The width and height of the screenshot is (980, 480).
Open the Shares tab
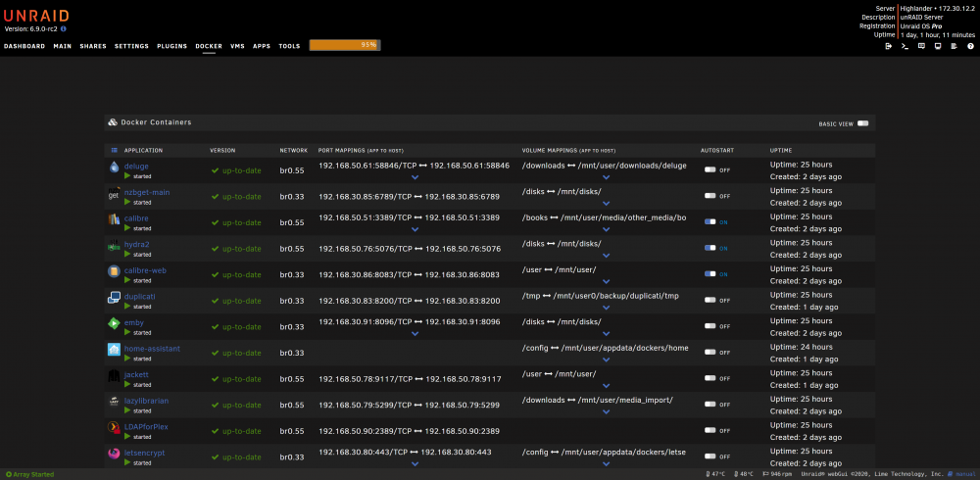(93, 46)
